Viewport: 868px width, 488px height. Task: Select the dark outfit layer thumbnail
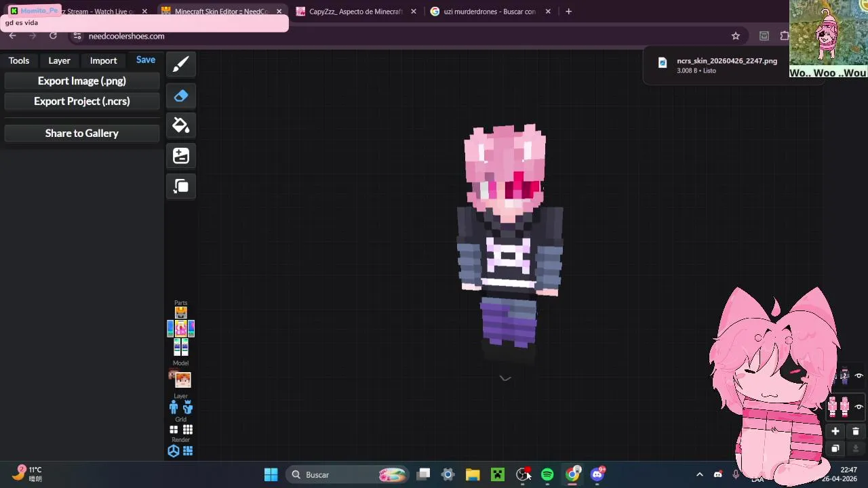(x=844, y=375)
